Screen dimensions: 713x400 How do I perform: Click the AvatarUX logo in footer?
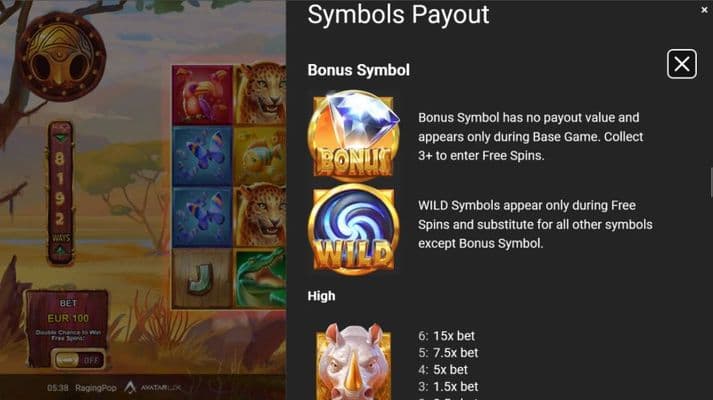[153, 387]
